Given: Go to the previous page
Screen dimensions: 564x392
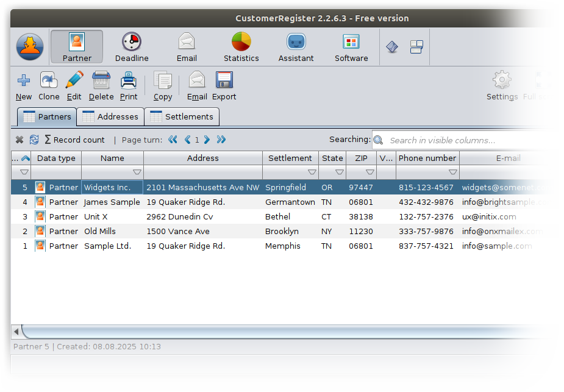Looking at the screenshot, I should click(187, 140).
